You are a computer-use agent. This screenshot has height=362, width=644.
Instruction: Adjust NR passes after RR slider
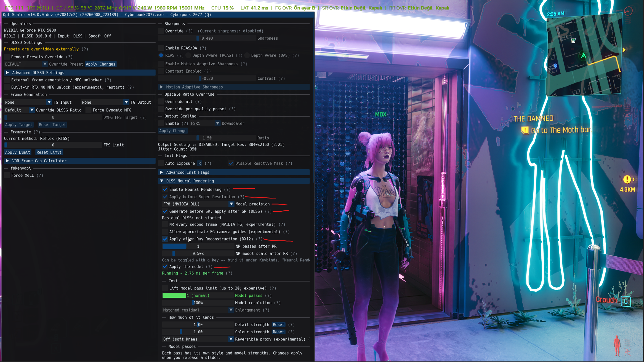pos(198,246)
